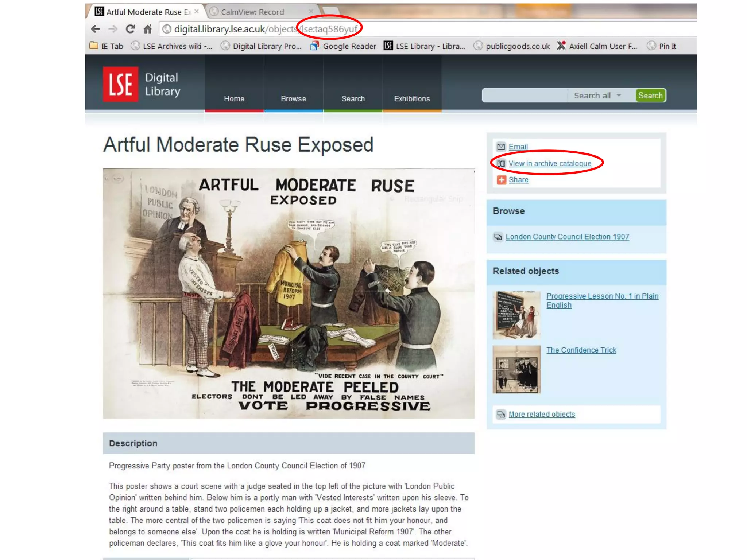Viewport: 747px width, 560px height.
Task: Follow the View in archive catalogue link
Action: [550, 164]
